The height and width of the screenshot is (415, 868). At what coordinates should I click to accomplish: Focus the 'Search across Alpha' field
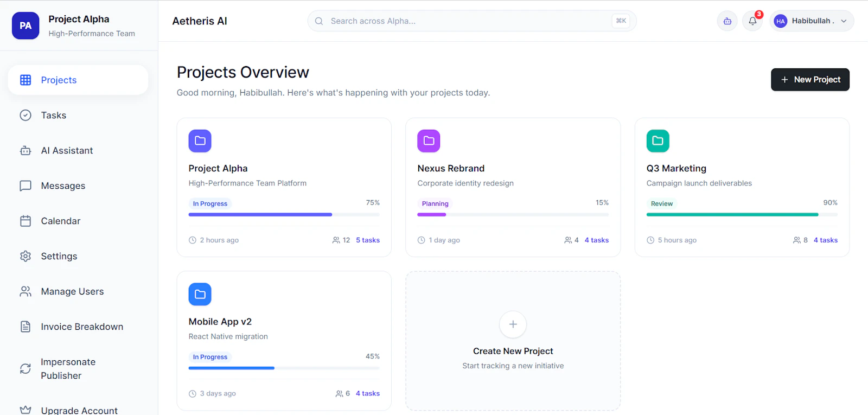click(x=472, y=21)
